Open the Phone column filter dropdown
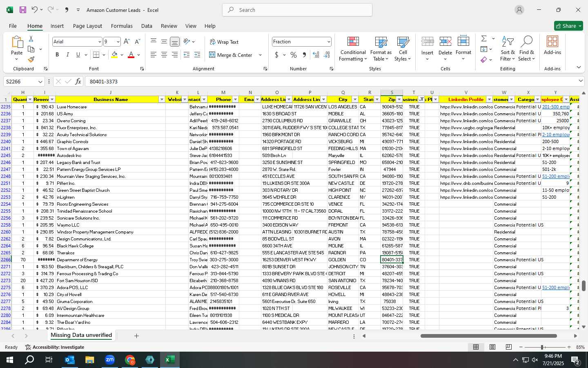This screenshot has height=368, width=588. pyautogui.click(x=235, y=99)
